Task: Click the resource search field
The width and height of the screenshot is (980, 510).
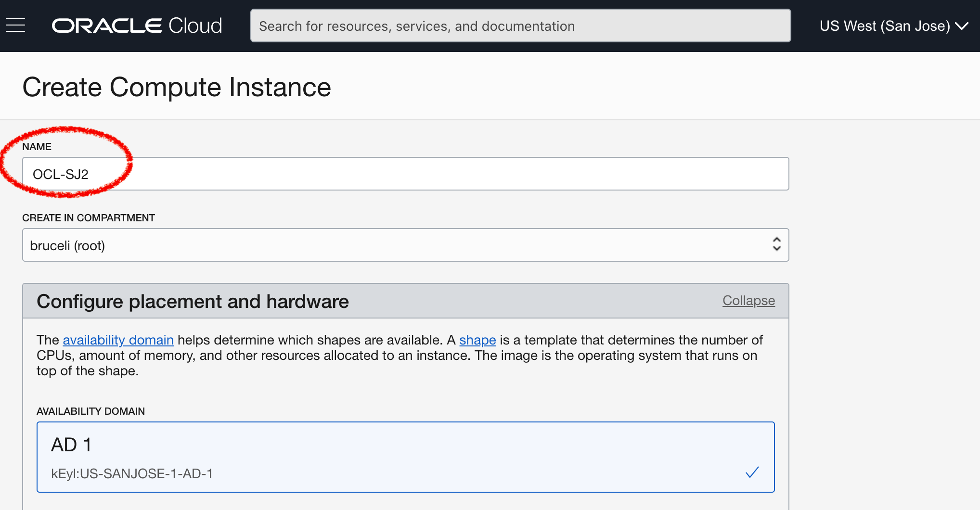Action: pyautogui.click(x=520, y=25)
